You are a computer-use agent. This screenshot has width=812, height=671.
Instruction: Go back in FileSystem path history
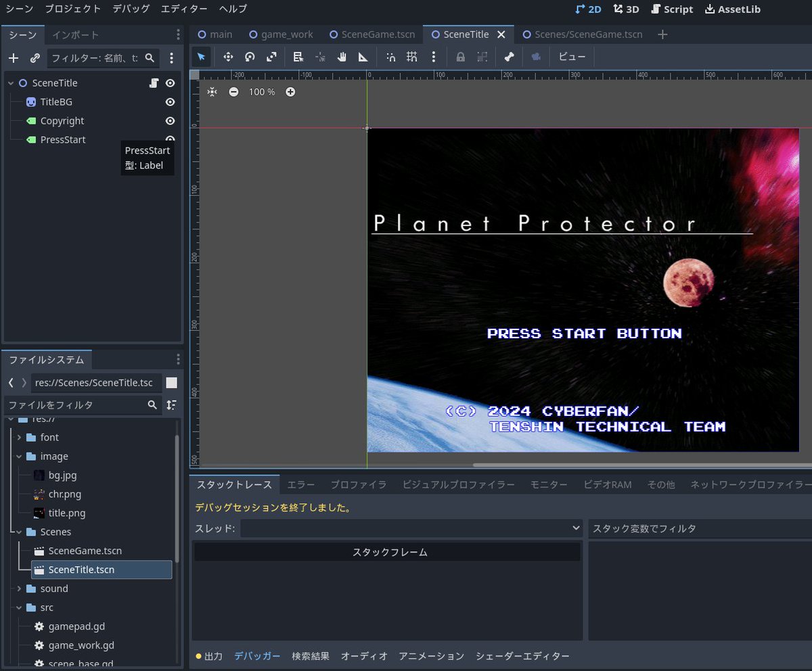pyautogui.click(x=11, y=383)
